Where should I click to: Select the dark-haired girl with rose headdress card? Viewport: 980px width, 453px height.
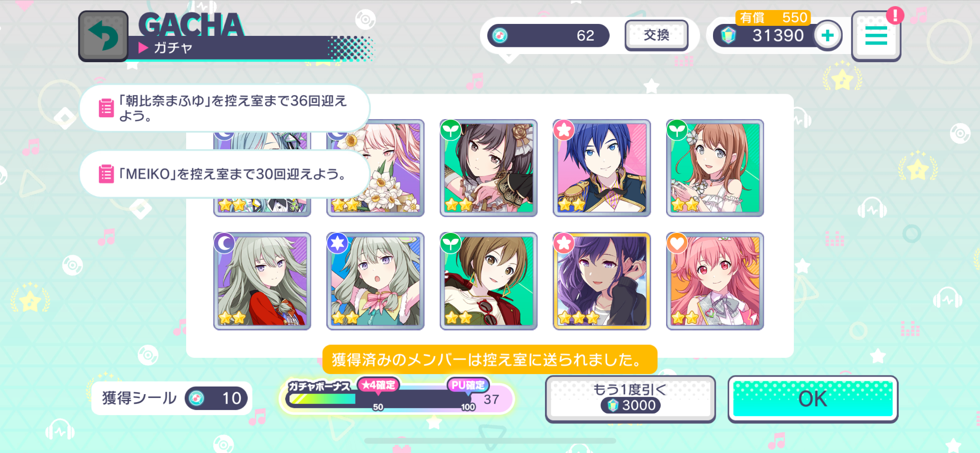488,168
